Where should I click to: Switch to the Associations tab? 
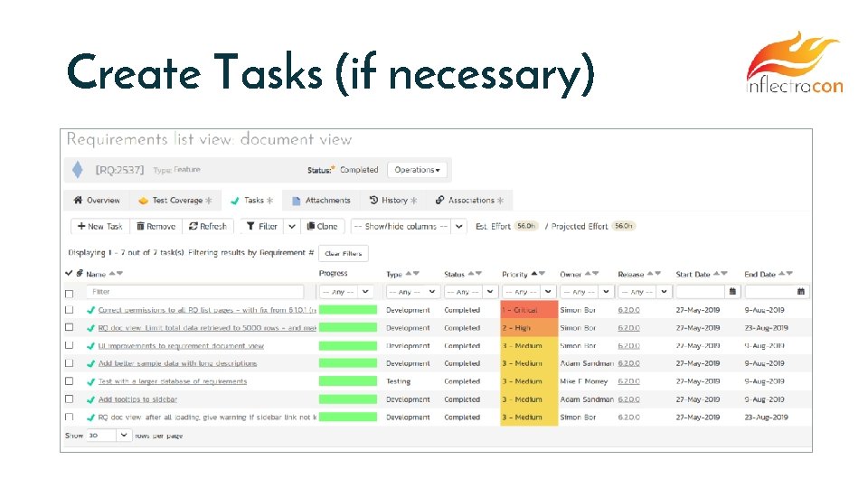(469, 201)
